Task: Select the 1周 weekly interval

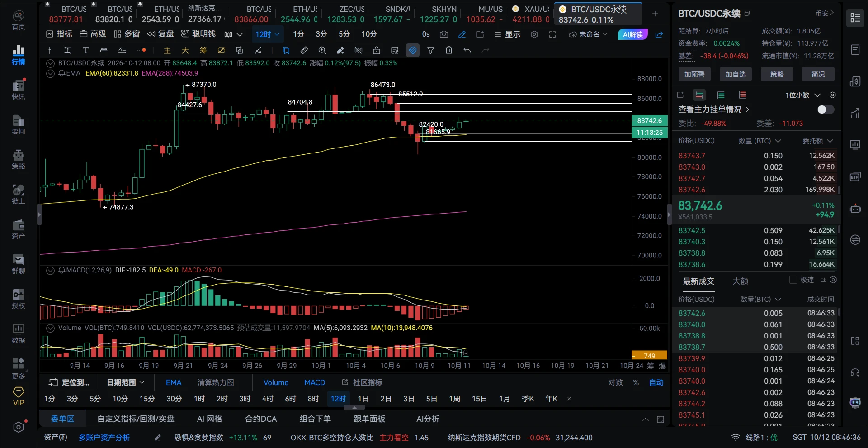Action: tap(454, 399)
